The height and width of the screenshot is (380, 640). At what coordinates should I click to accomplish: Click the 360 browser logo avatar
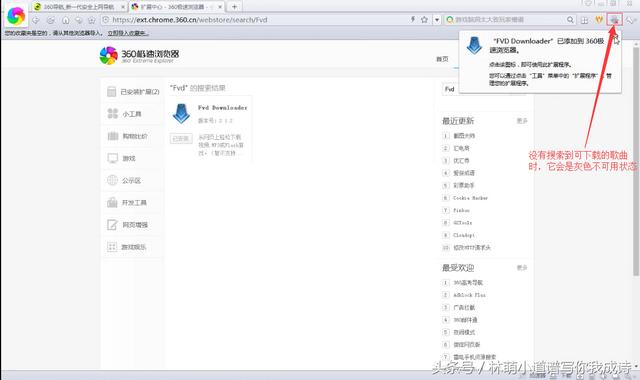tap(16, 16)
